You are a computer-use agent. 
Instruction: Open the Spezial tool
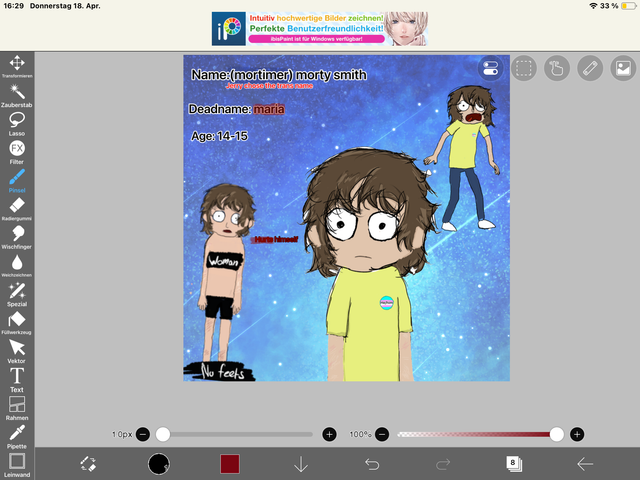click(17, 295)
